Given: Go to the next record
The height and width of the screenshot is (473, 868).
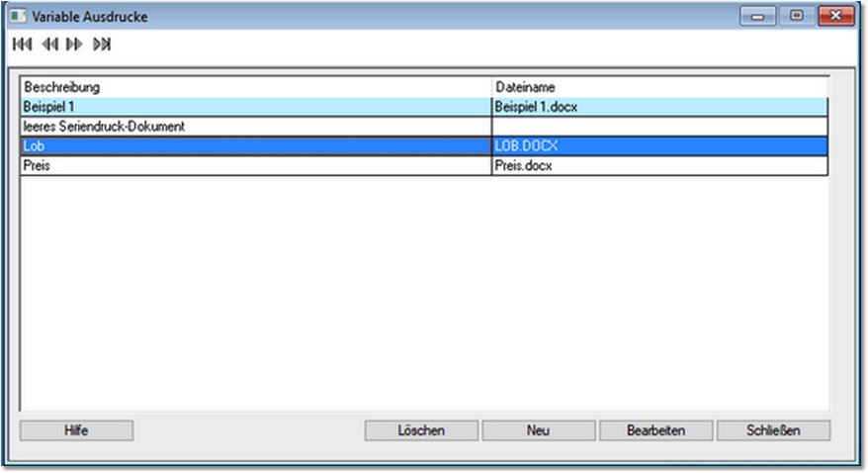Looking at the screenshot, I should pyautogui.click(x=74, y=45).
